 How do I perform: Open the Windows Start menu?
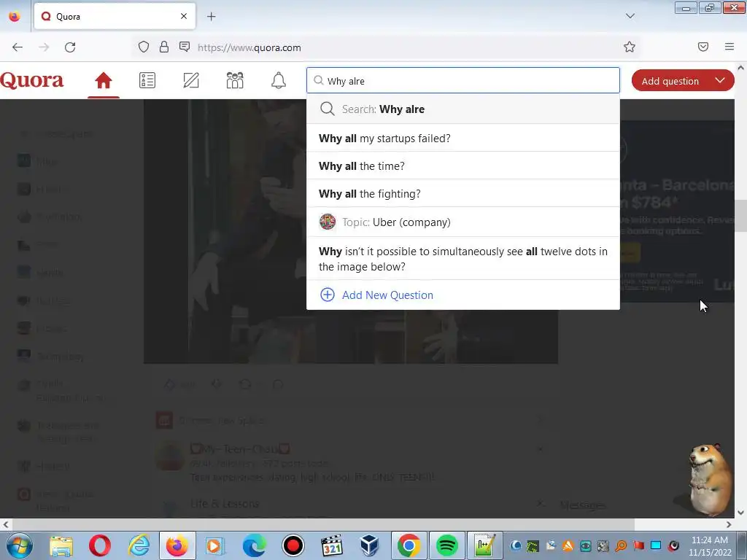point(19,545)
